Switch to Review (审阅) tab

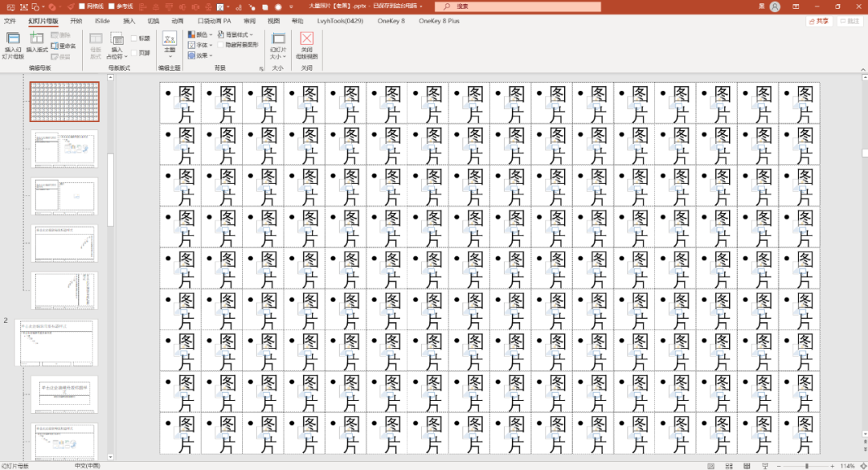[250, 21]
